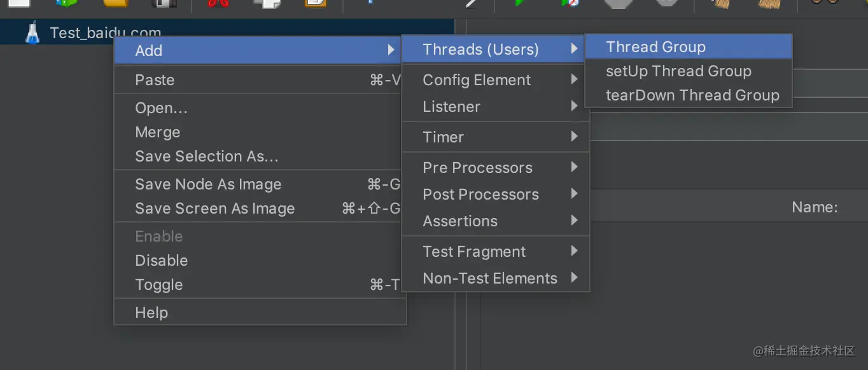The height and width of the screenshot is (370, 868).
Task: Click the Toggle menu entry
Action: tap(159, 285)
